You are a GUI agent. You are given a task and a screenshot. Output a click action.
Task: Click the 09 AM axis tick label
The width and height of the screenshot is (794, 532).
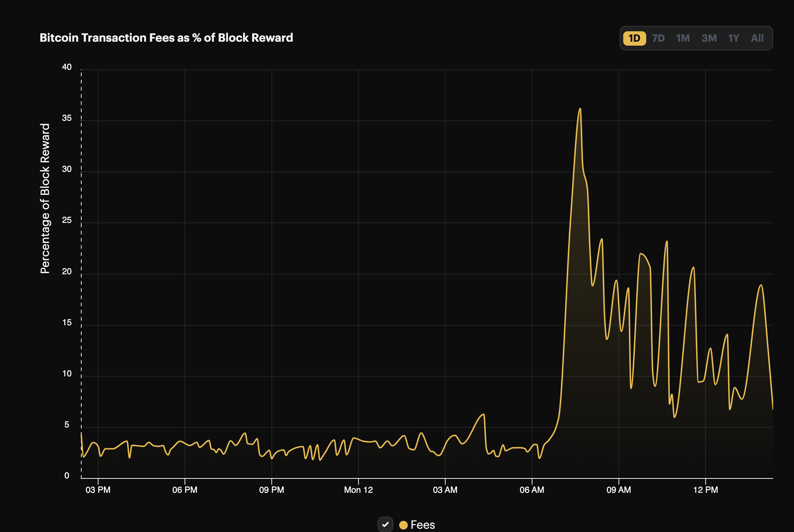click(x=619, y=490)
